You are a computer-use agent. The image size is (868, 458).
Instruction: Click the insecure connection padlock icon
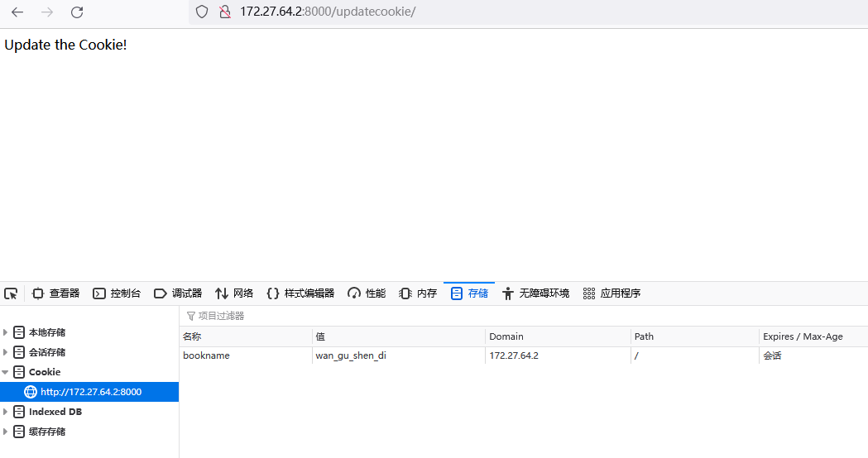click(x=225, y=12)
